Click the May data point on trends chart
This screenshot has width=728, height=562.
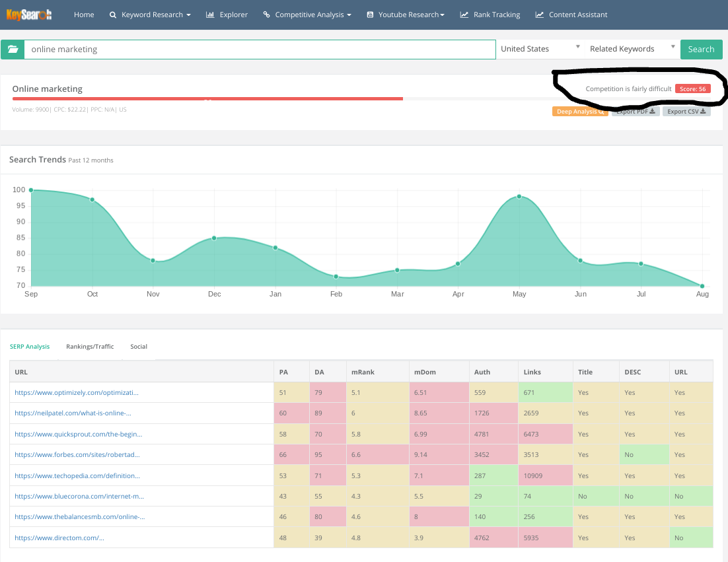[x=519, y=197]
